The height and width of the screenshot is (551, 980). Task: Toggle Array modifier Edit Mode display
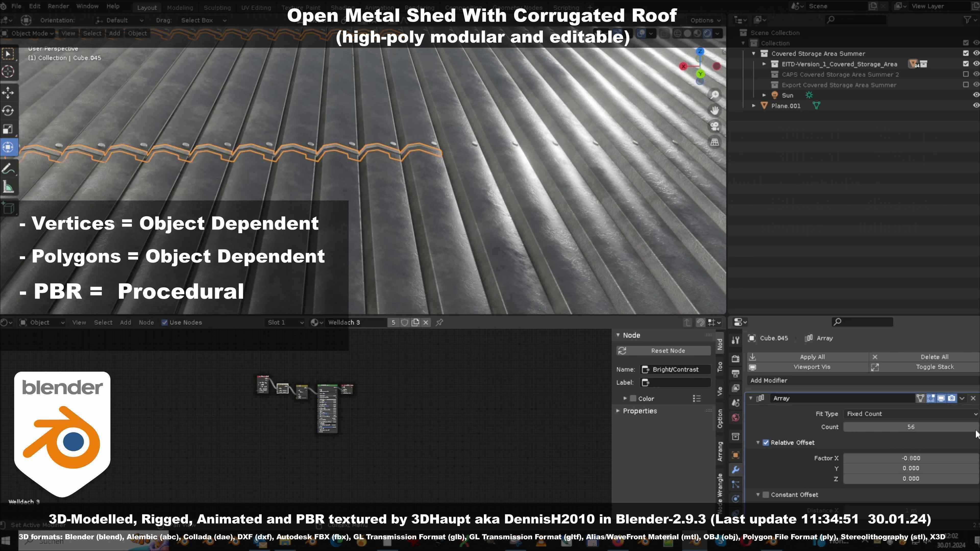(930, 398)
